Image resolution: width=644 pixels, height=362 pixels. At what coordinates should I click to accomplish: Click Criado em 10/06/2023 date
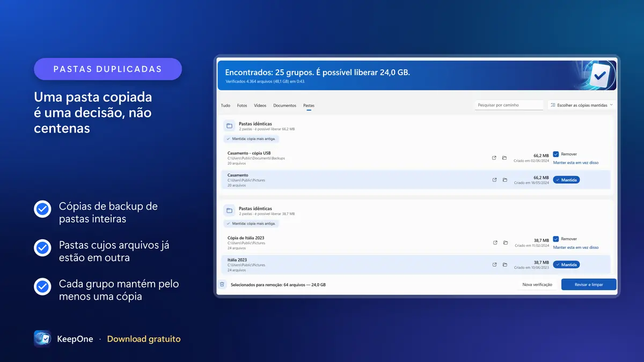tap(532, 267)
